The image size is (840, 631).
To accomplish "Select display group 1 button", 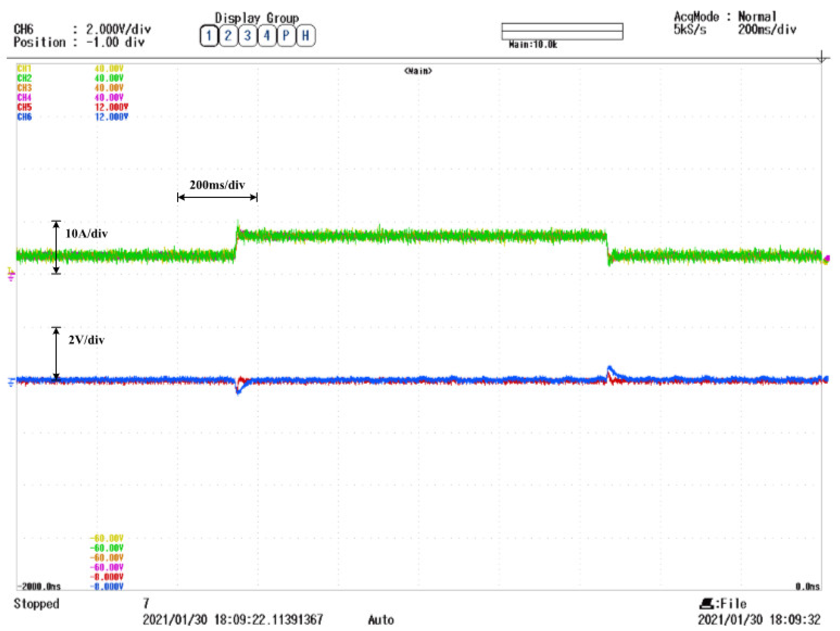I will click(208, 36).
